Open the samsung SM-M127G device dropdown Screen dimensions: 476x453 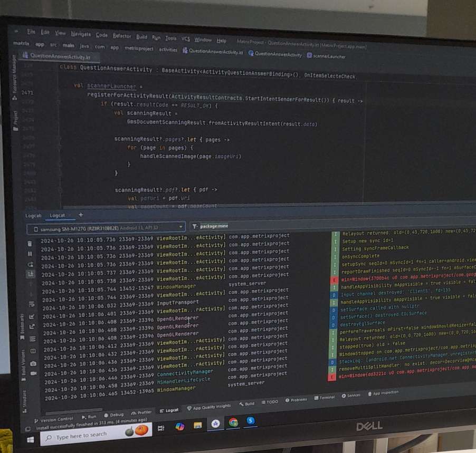(106, 227)
